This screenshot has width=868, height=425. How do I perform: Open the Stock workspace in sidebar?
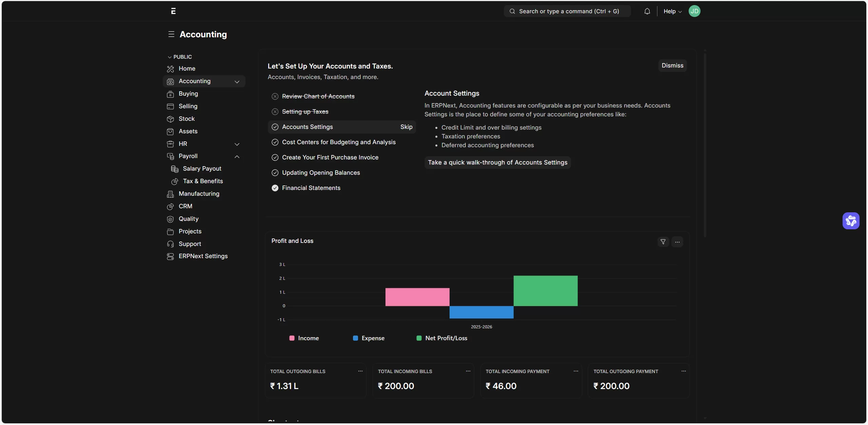(x=186, y=119)
